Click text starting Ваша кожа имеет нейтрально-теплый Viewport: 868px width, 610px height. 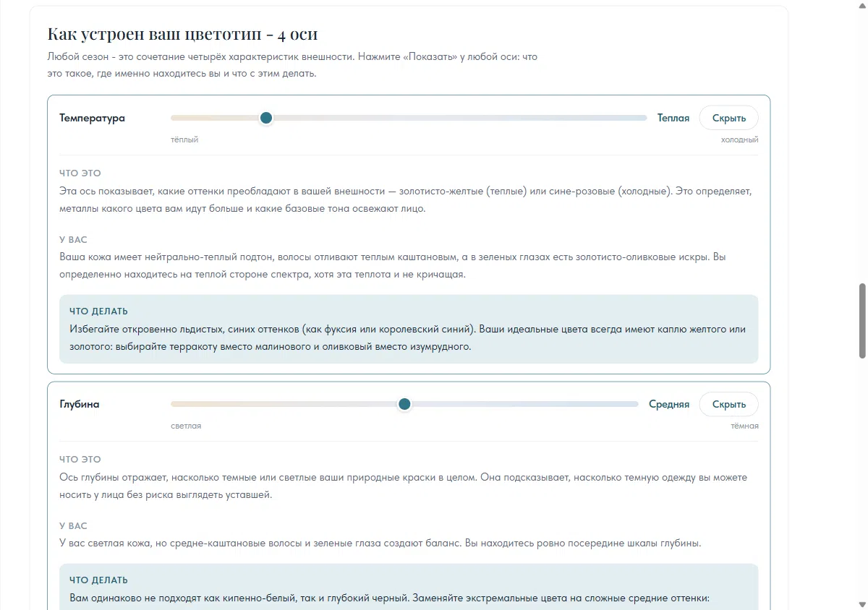click(x=393, y=265)
